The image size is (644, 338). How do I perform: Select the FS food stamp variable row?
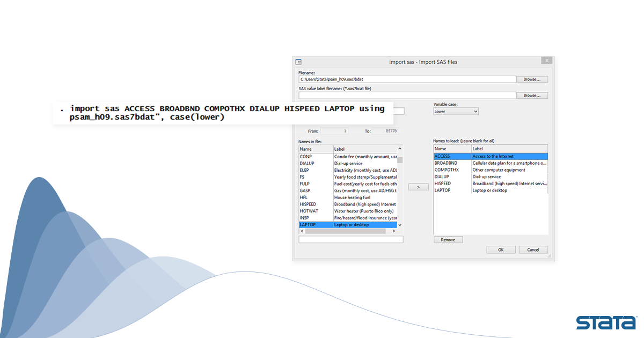point(348,177)
